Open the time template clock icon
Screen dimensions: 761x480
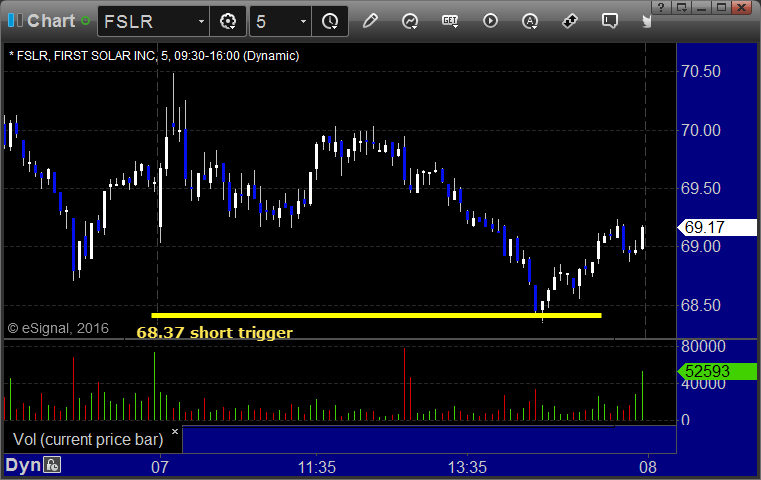(330, 21)
